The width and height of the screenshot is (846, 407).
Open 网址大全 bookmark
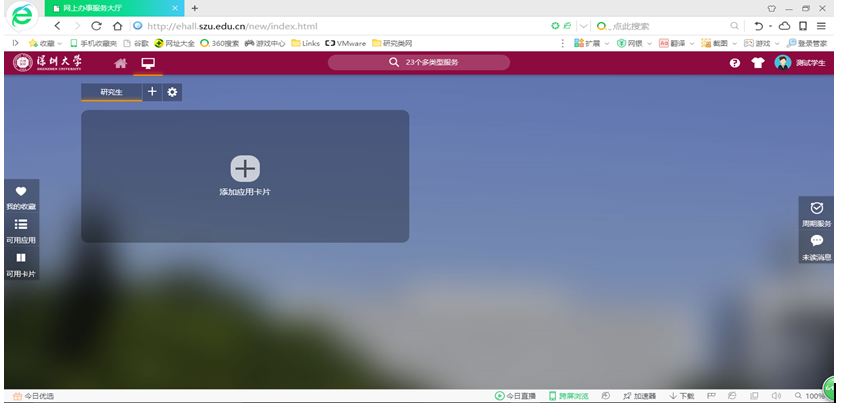[174, 43]
